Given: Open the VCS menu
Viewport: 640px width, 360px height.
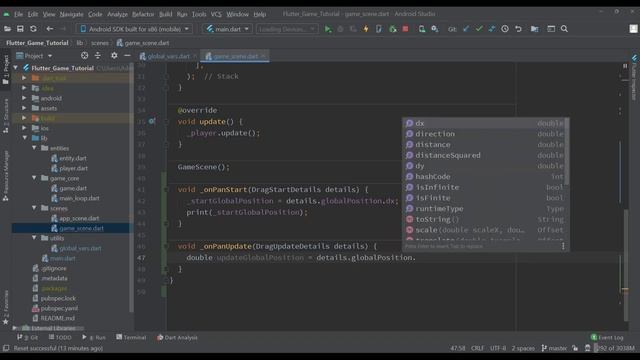Looking at the screenshot, I should 216,14.
